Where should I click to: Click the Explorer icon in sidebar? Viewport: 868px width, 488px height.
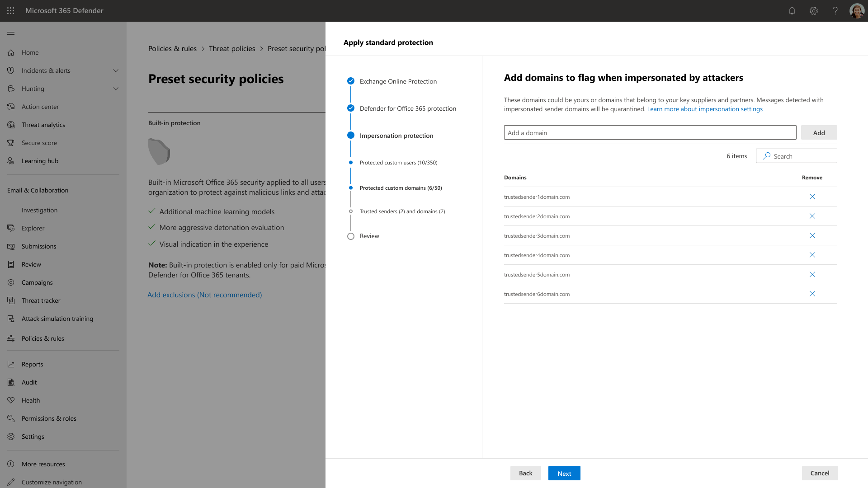click(x=11, y=228)
